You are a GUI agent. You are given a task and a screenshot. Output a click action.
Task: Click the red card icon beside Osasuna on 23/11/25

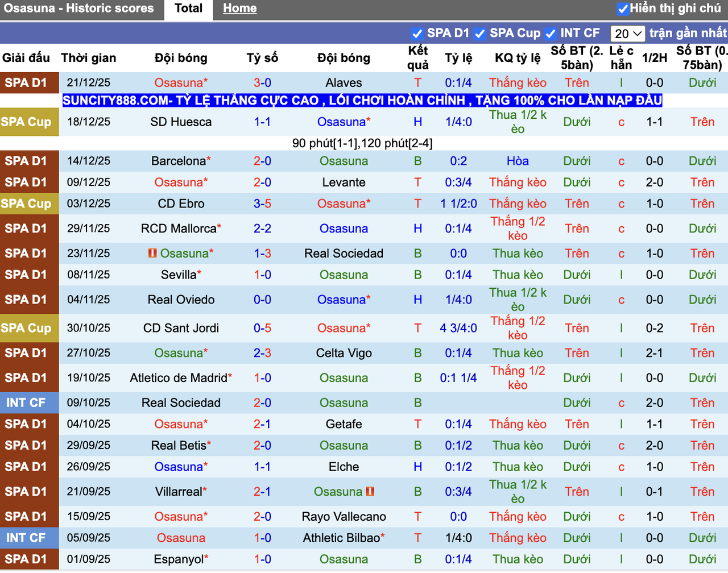[x=152, y=253]
